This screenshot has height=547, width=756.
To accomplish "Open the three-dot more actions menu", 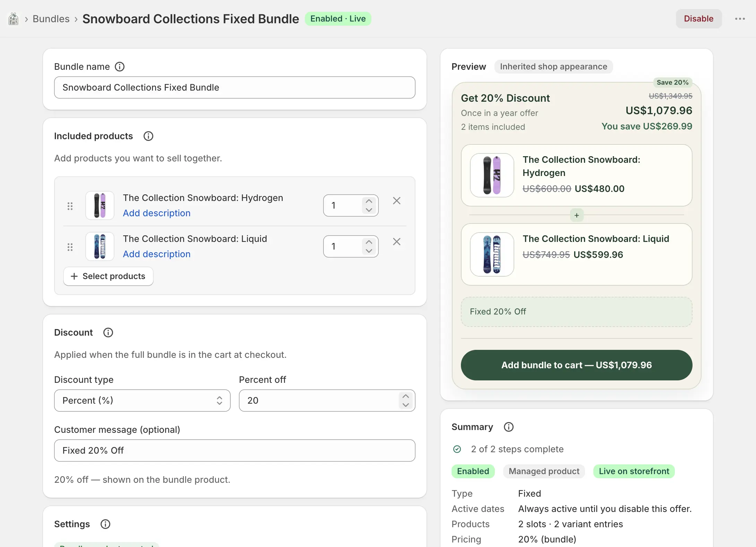I will 740,19.
